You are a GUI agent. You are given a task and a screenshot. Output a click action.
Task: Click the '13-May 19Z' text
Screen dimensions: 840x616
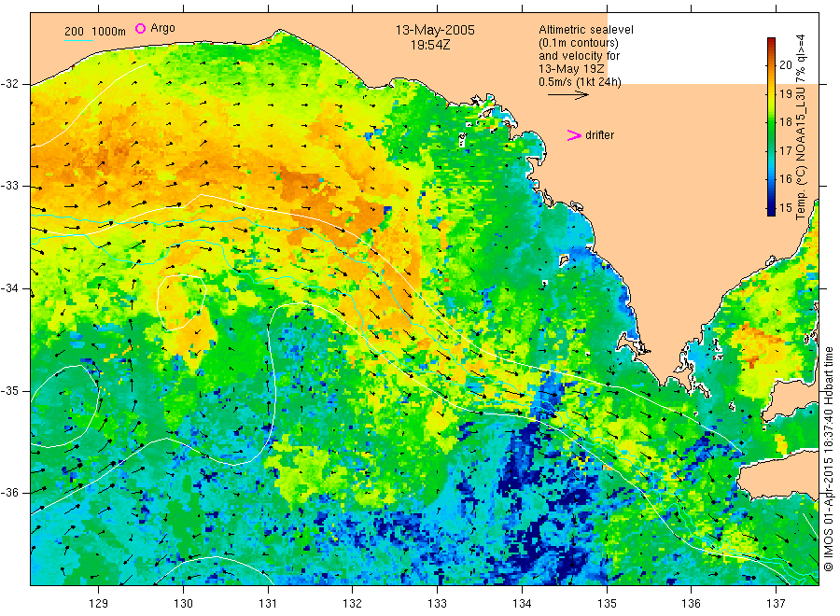point(571,69)
